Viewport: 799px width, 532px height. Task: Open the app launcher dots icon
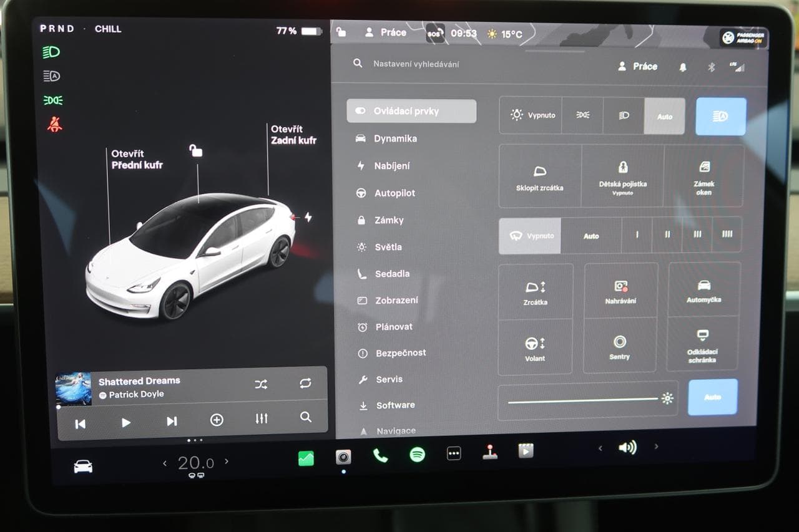tap(454, 453)
